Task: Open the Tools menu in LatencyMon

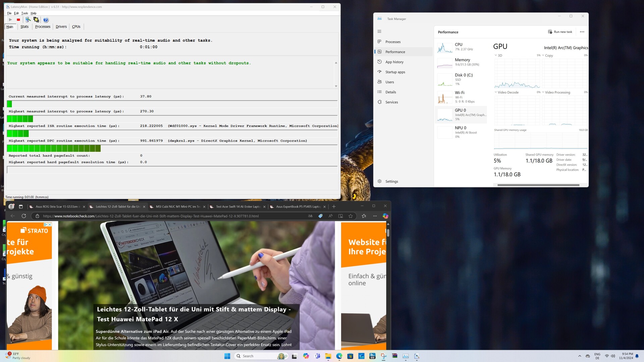Action: 24,13
